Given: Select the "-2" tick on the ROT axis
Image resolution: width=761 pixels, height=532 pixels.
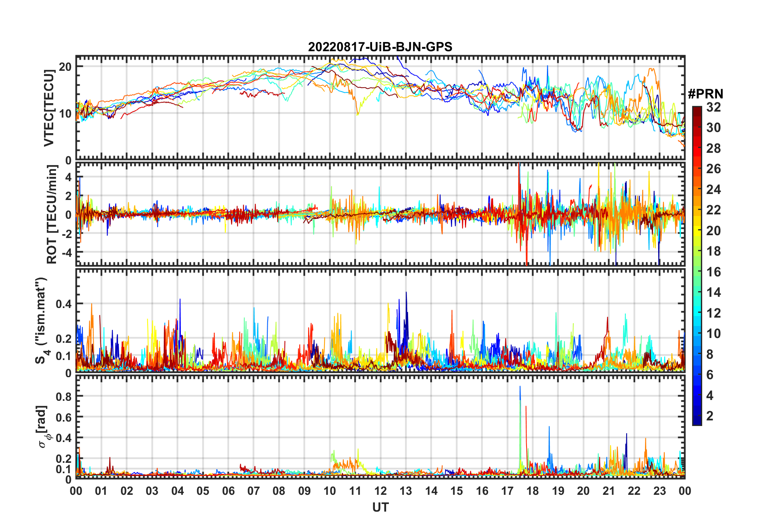Looking at the screenshot, I should click(66, 234).
